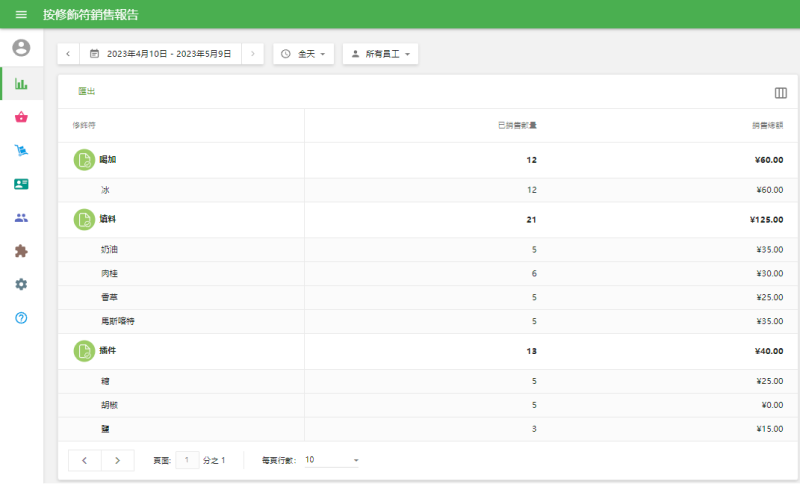The height and width of the screenshot is (484, 800).
Task: Open inventory management cart icon
Action: (21, 151)
